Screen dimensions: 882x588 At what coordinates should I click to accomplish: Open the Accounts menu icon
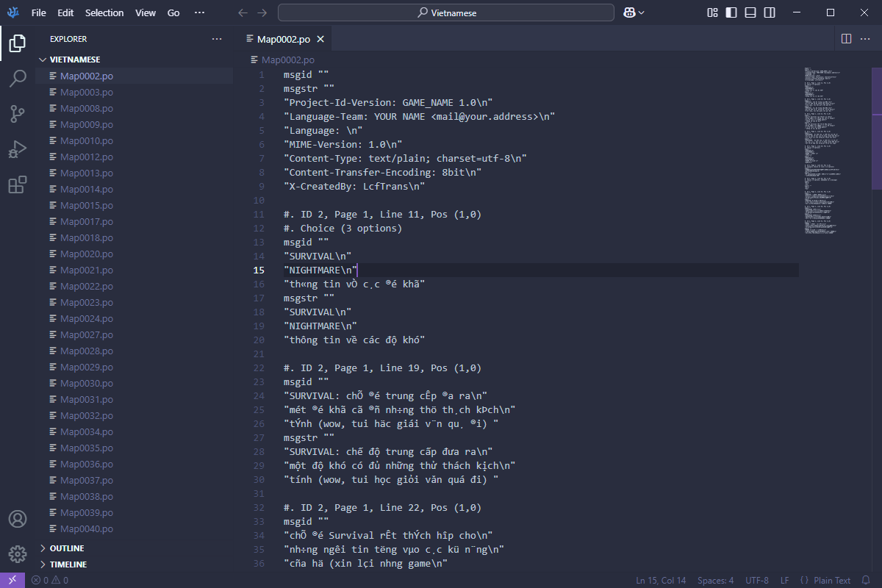point(18,519)
